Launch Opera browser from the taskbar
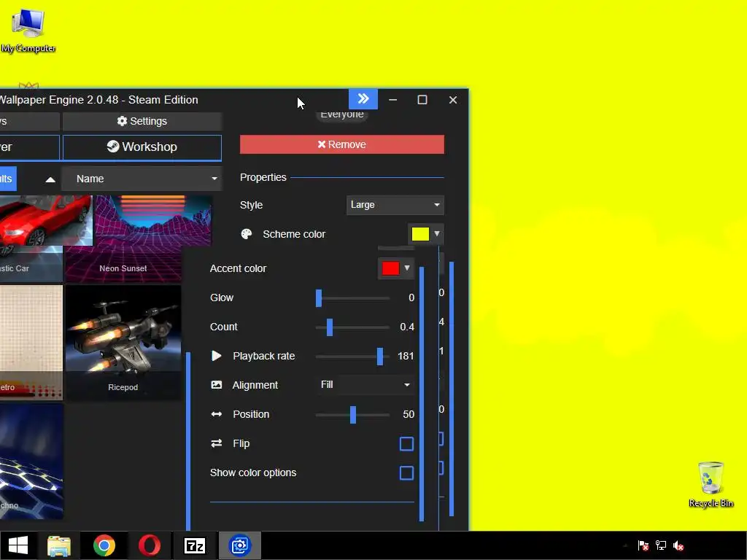747x560 pixels. (149, 545)
